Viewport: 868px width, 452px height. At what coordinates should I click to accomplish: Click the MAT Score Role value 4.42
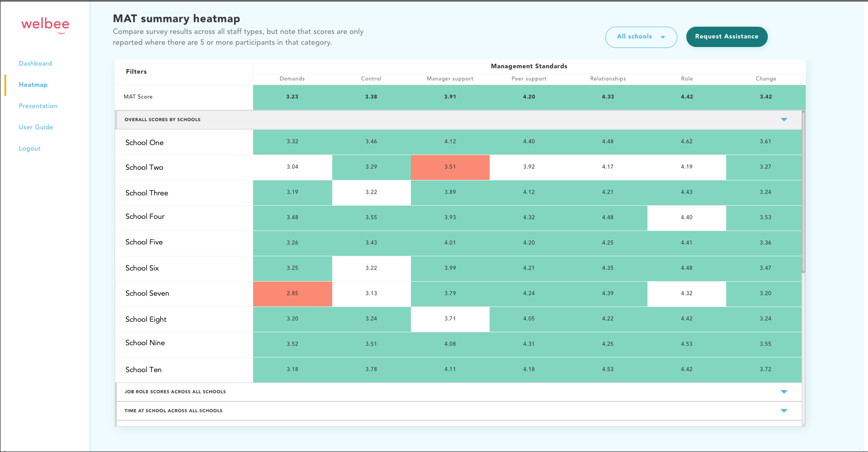click(x=686, y=97)
